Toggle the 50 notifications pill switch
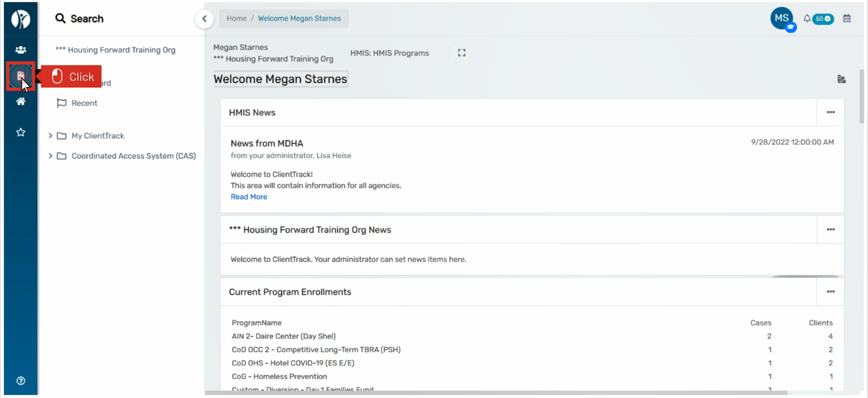This screenshot has width=868, height=398. (823, 19)
